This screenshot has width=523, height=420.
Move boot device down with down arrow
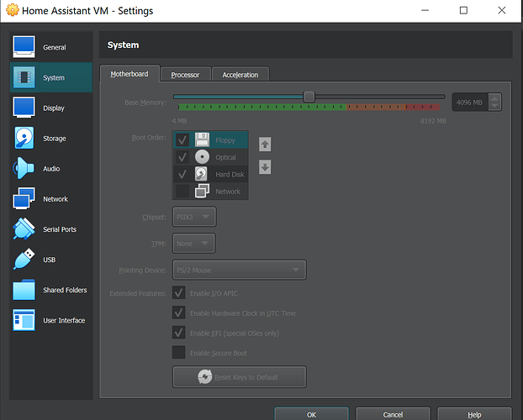(265, 167)
